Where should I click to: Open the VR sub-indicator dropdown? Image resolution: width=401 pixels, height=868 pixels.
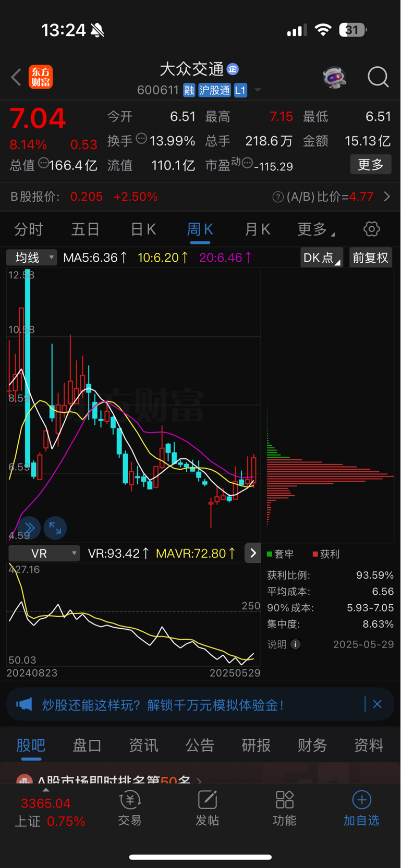coord(44,554)
